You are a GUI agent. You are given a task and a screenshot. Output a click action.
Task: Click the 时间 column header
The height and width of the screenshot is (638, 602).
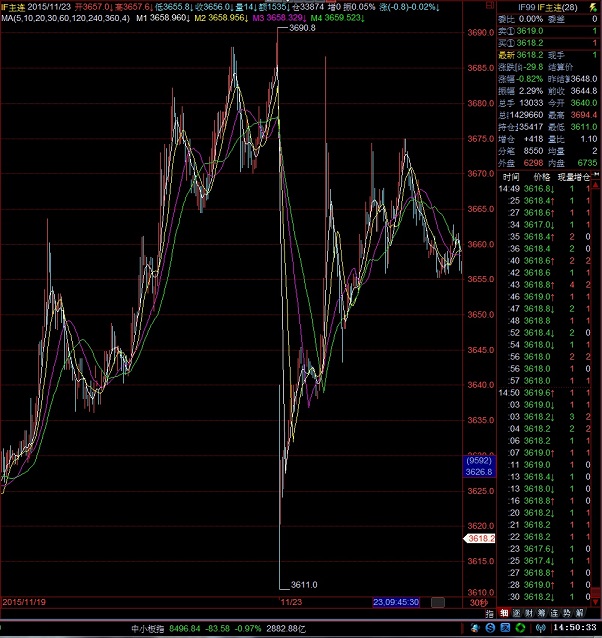(x=510, y=177)
